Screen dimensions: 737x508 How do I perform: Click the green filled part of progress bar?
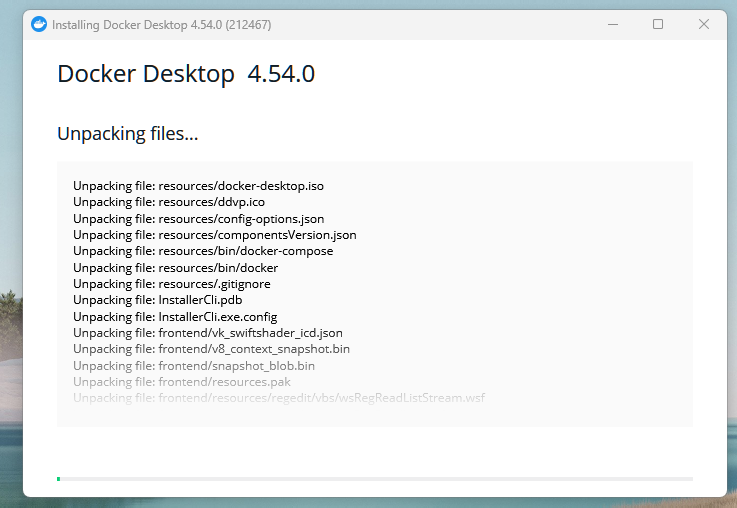59,479
